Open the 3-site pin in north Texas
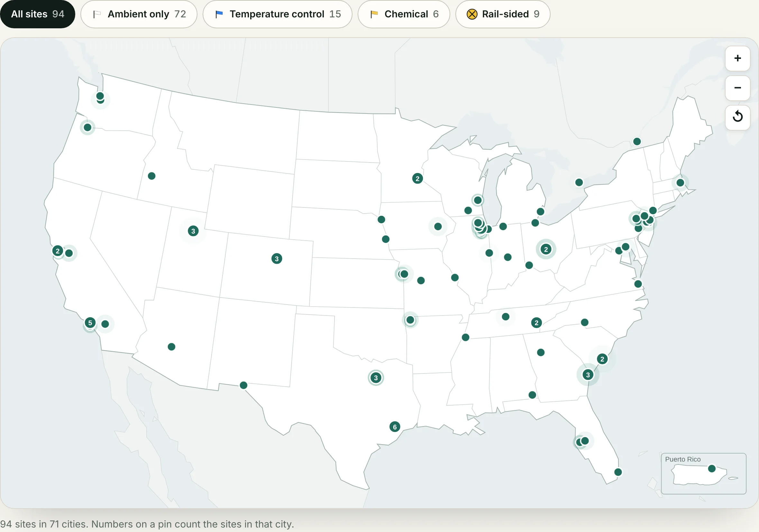This screenshot has width=759, height=532. point(376,378)
